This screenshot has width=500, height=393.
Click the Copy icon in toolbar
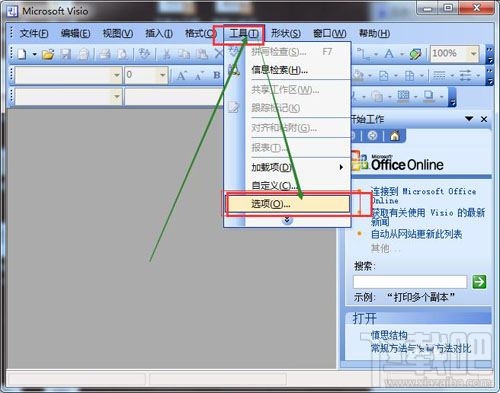(x=184, y=54)
